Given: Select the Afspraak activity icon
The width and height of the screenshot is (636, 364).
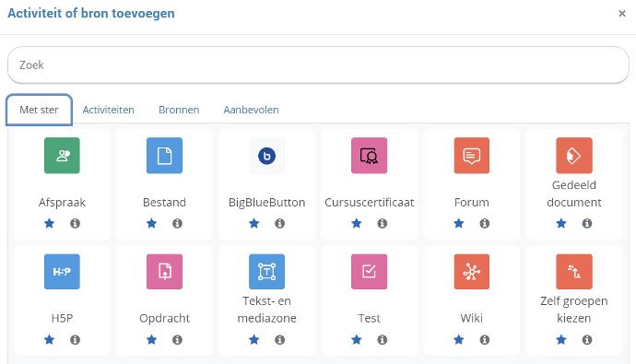Looking at the screenshot, I should [62, 156].
